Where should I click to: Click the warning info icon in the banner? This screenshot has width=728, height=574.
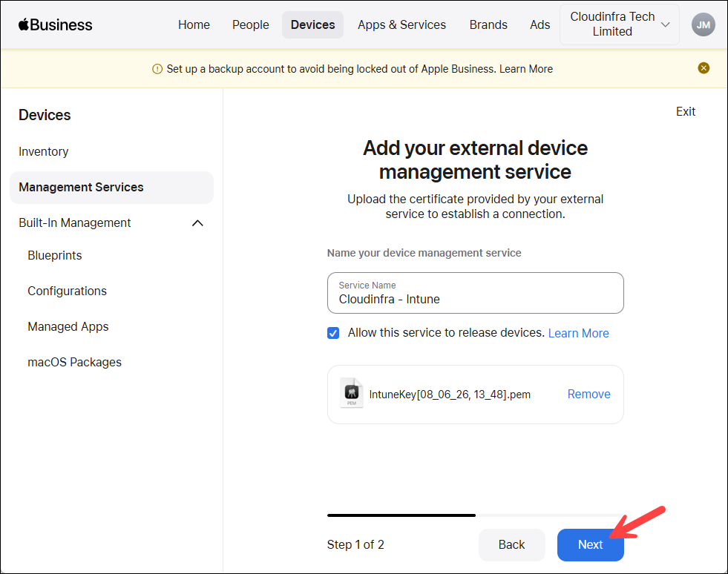click(157, 69)
